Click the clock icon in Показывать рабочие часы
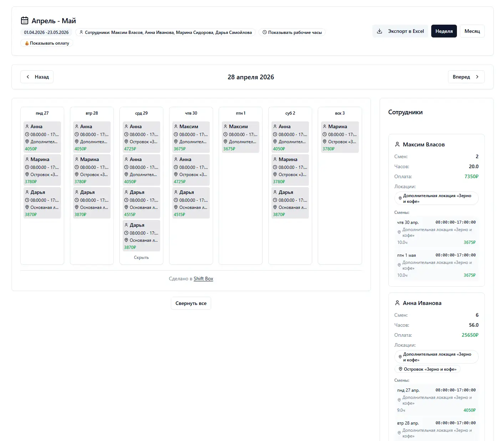 point(265,32)
